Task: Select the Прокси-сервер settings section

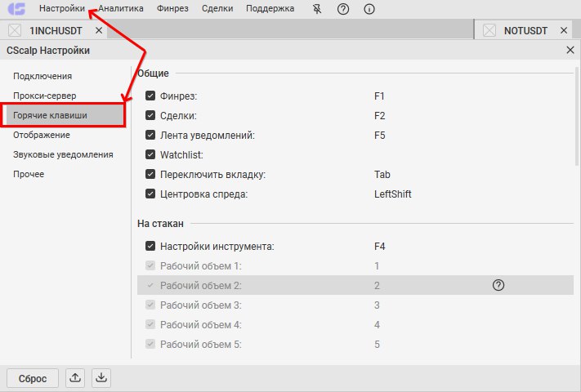Action: (x=44, y=96)
